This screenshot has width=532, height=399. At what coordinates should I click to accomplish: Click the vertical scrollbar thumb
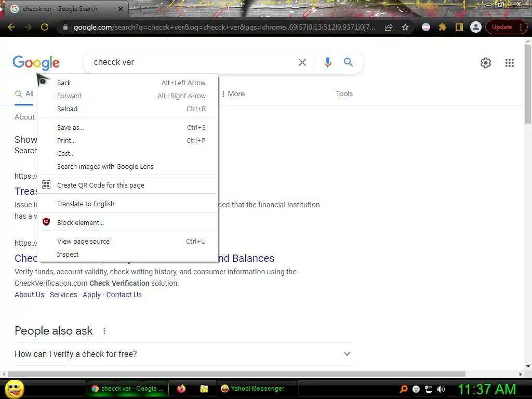click(x=528, y=84)
